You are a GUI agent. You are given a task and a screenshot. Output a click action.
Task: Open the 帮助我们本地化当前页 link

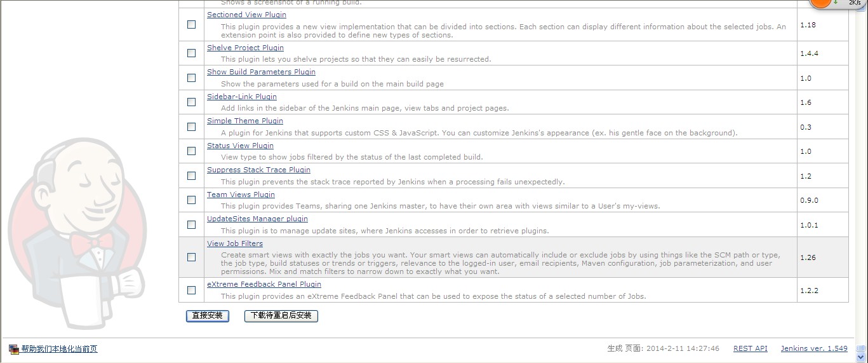point(59,349)
